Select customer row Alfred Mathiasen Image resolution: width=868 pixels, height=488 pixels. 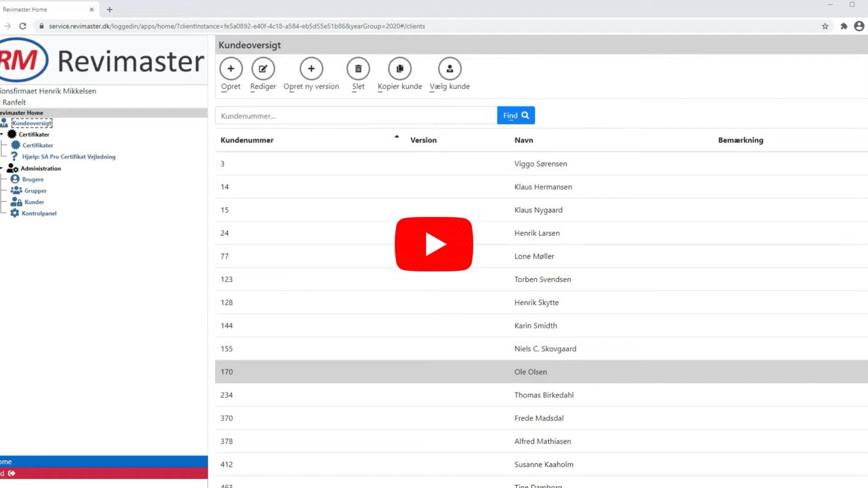coord(541,442)
